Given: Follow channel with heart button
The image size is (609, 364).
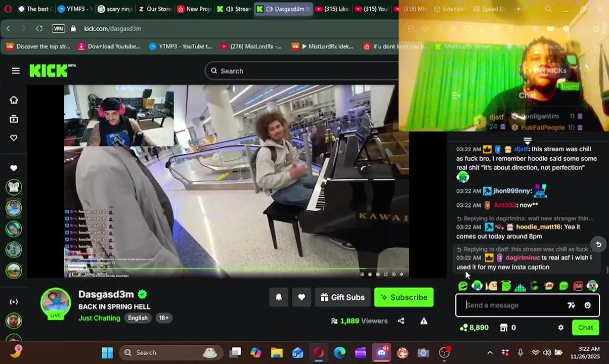Looking at the screenshot, I should click(301, 297).
